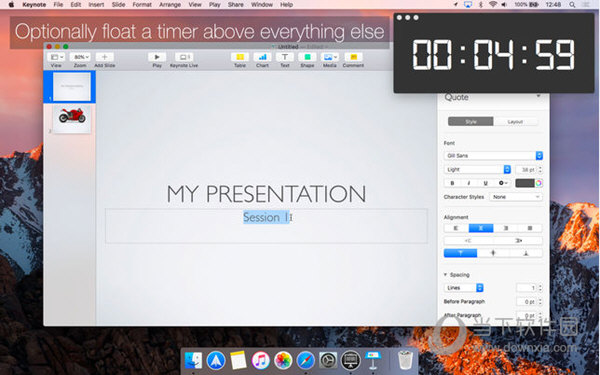Screen dimensions: 600x375
Task: Open the Slide menu
Action: pos(118,5)
